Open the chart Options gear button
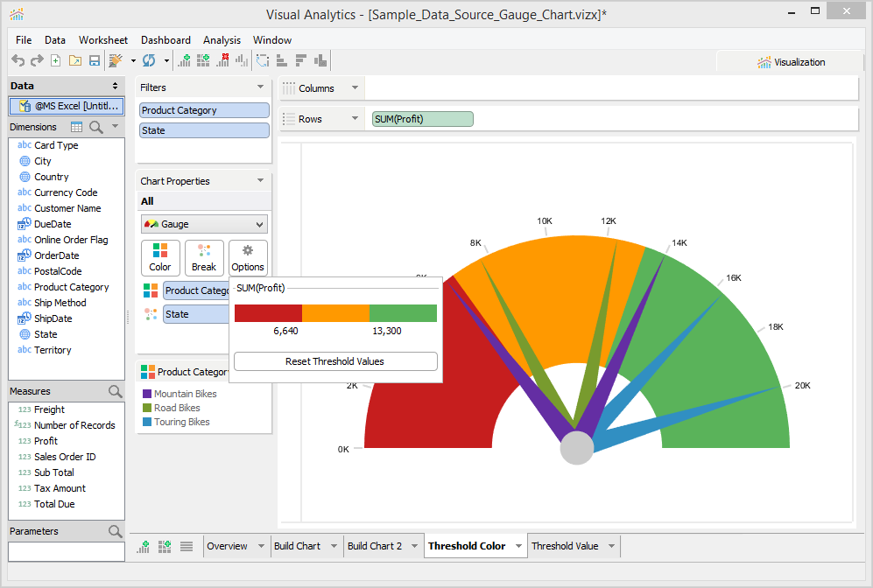Viewport: 873px width, 588px height. point(248,258)
